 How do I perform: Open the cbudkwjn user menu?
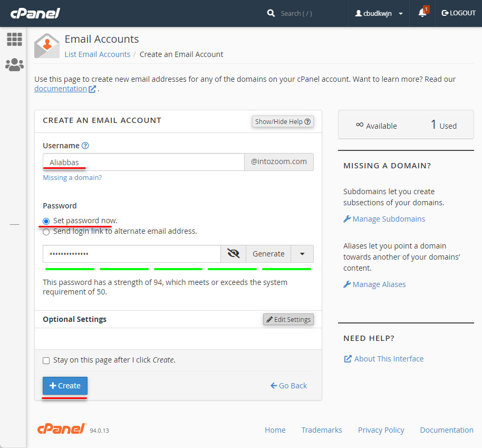(379, 14)
